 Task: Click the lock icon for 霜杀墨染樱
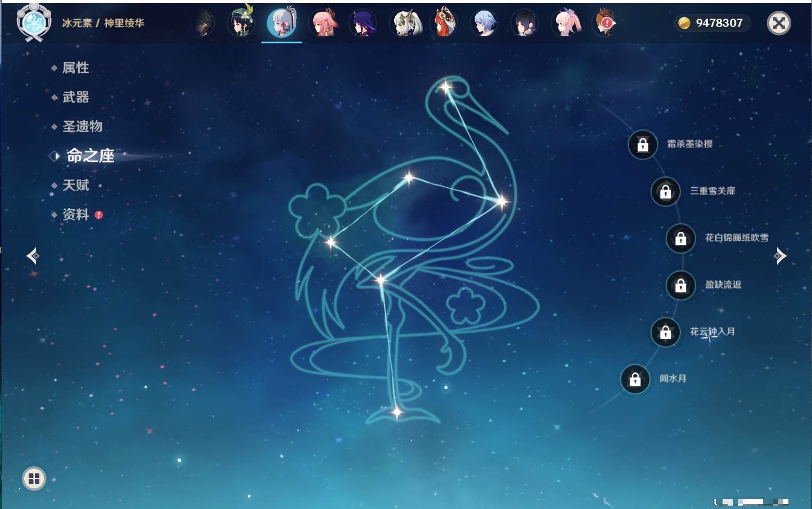(643, 145)
